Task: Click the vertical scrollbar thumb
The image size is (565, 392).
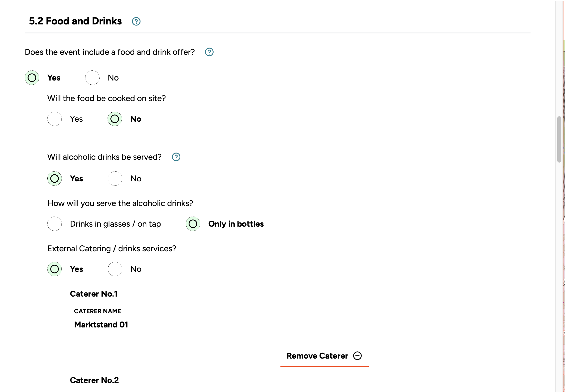Action: pos(559,139)
